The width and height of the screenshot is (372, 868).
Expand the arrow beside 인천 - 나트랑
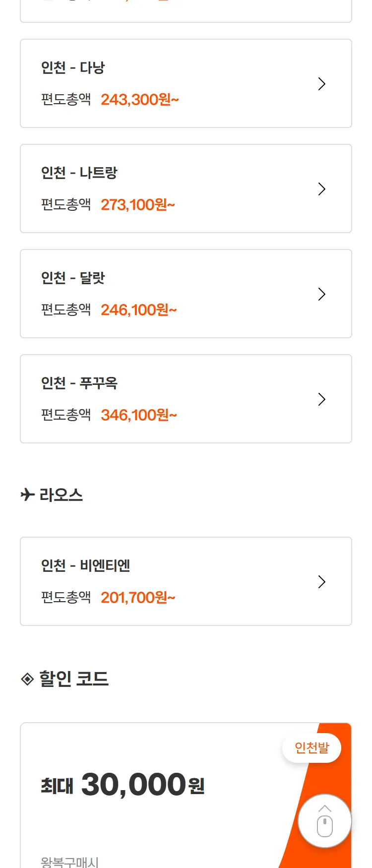coord(321,189)
